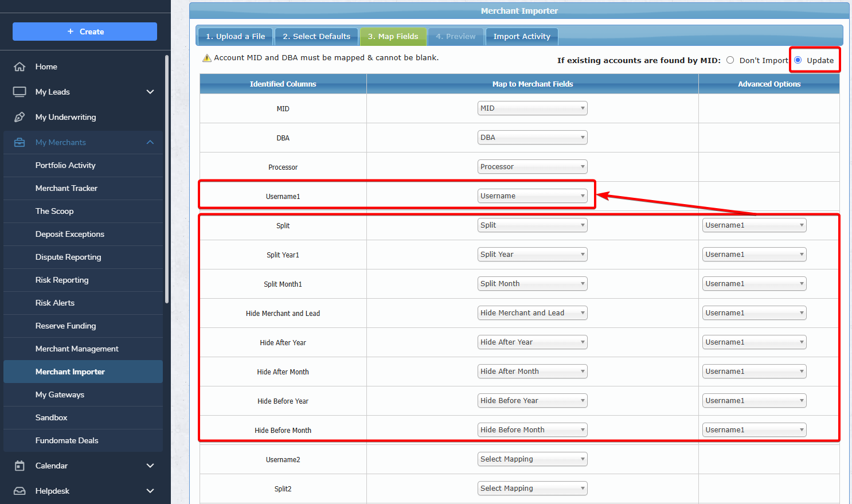Open Advanced Options dropdown in Hide Merchant and Lead row
The image size is (852, 504).
[755, 313]
